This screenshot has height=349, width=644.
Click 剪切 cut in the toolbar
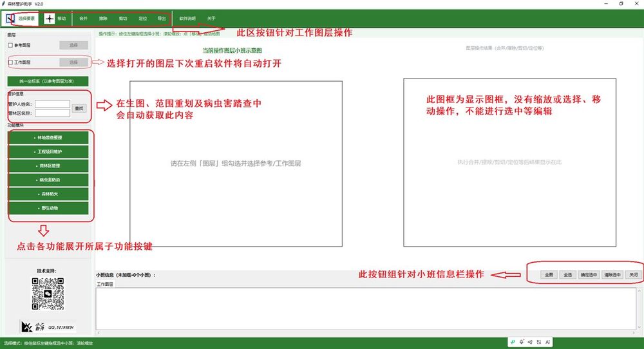123,19
